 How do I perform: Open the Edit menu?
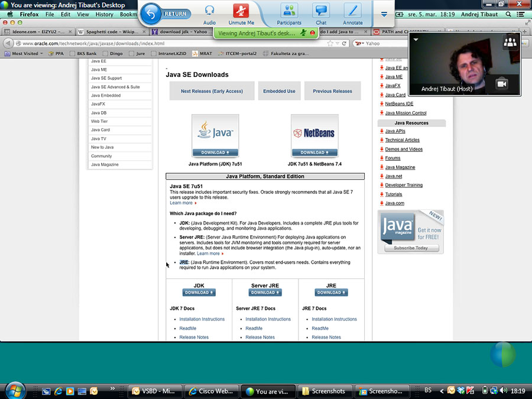(66, 14)
